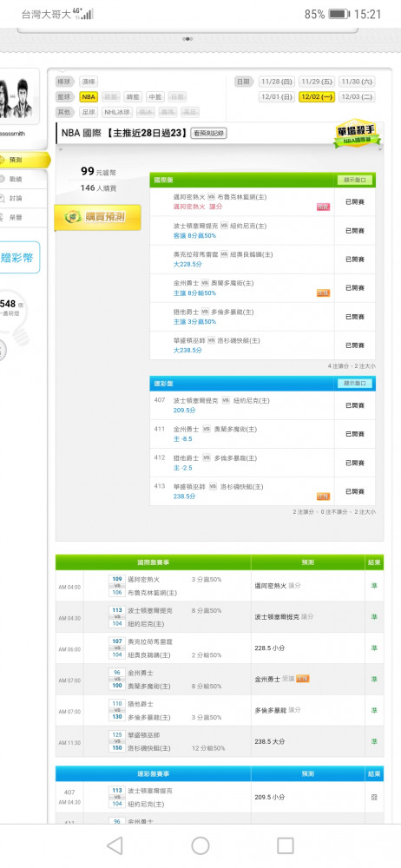This screenshot has width=401, height=868.
Task: Click the page indicator dots at top
Action: click(x=187, y=39)
